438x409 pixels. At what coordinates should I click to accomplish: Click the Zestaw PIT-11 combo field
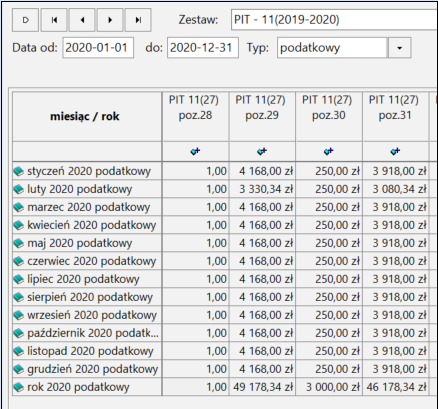click(x=334, y=20)
